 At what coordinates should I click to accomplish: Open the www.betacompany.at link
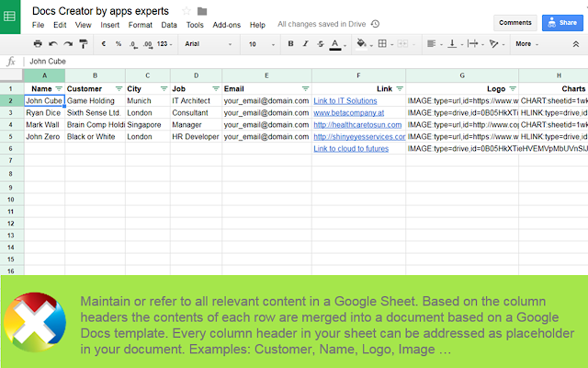(349, 112)
